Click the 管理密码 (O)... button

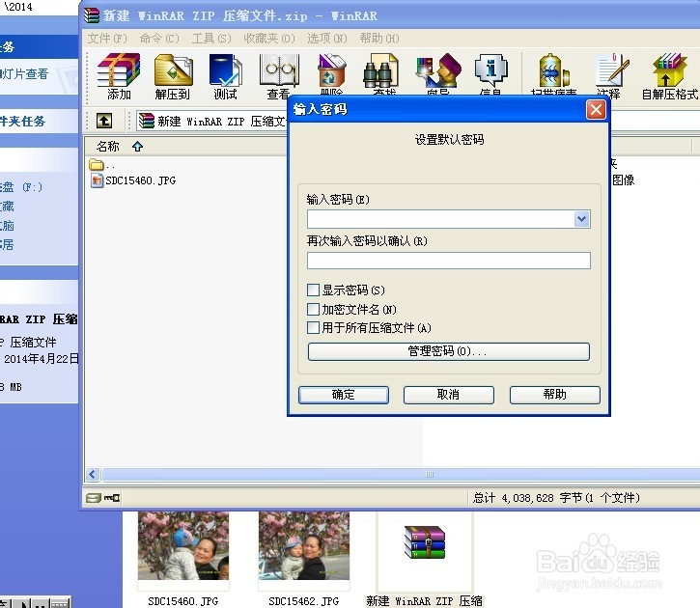(x=449, y=351)
